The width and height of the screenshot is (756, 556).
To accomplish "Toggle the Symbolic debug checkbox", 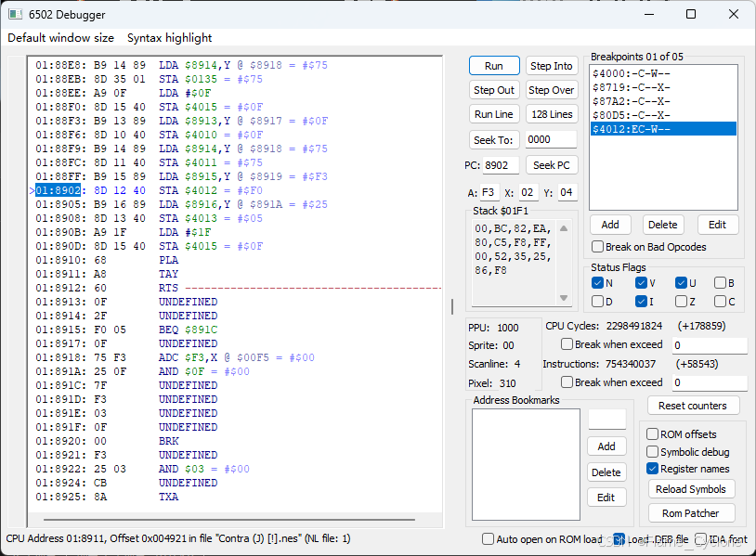I will 652,451.
